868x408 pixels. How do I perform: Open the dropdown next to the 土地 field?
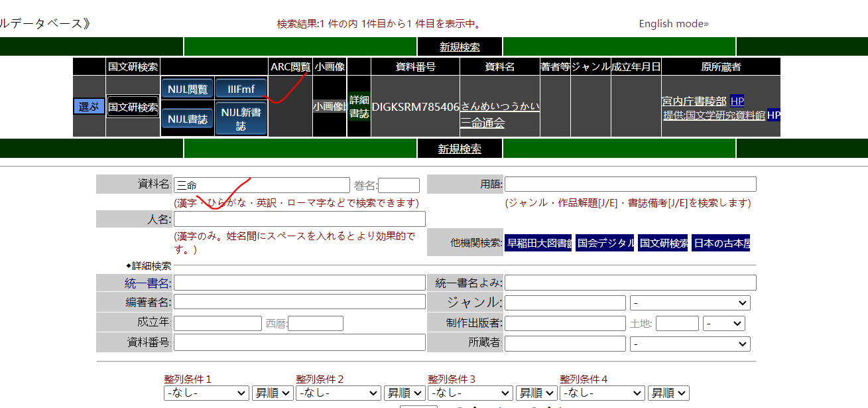724,324
